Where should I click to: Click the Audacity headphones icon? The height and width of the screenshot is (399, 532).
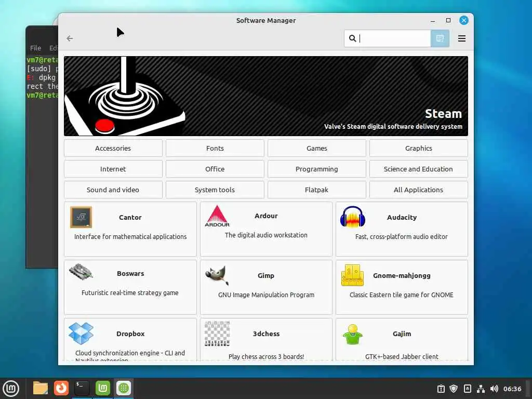pos(353,217)
